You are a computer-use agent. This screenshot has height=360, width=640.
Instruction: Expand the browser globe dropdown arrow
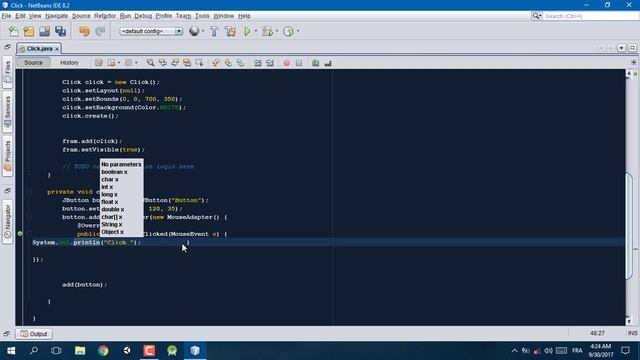click(203, 31)
